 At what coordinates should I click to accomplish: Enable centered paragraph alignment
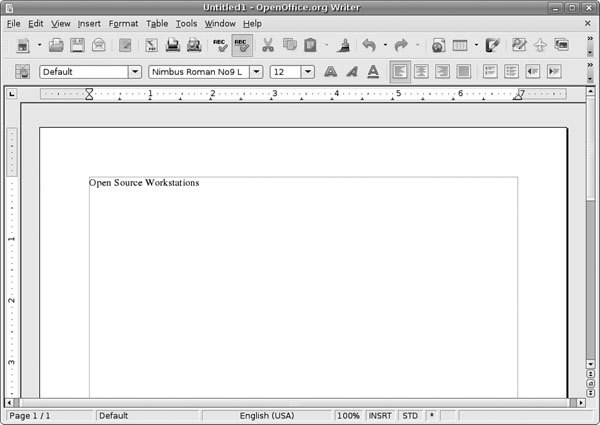421,72
